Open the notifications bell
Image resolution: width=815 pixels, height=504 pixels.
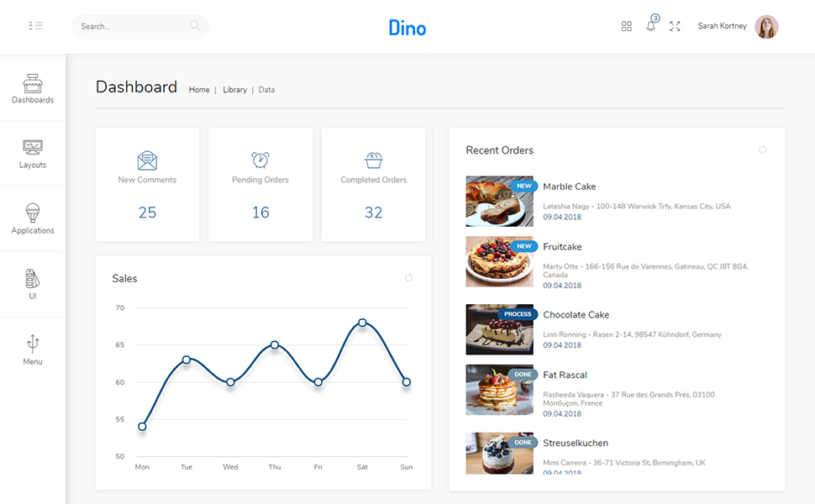pos(650,26)
